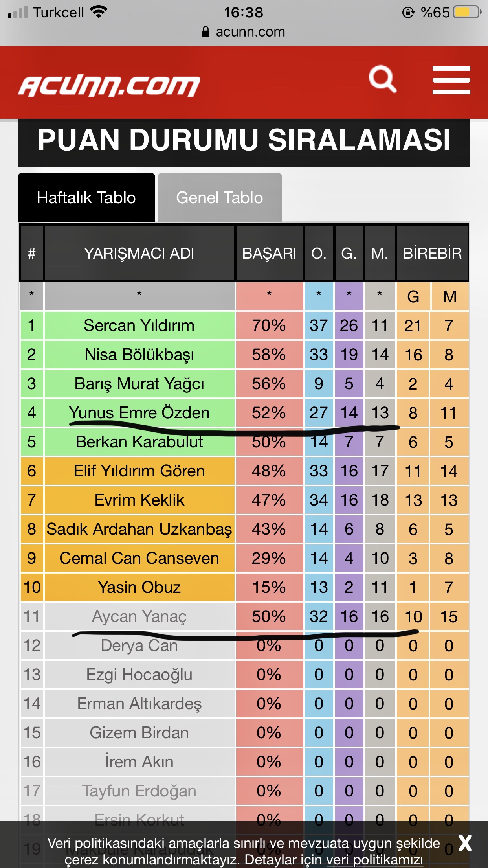This screenshot has width=488, height=868.
Task: Select the Nisa Bölükbaşı row name
Action: pos(139,355)
